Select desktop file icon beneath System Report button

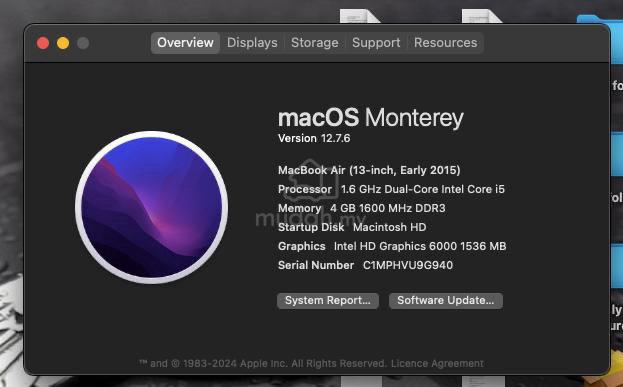(x=361, y=381)
